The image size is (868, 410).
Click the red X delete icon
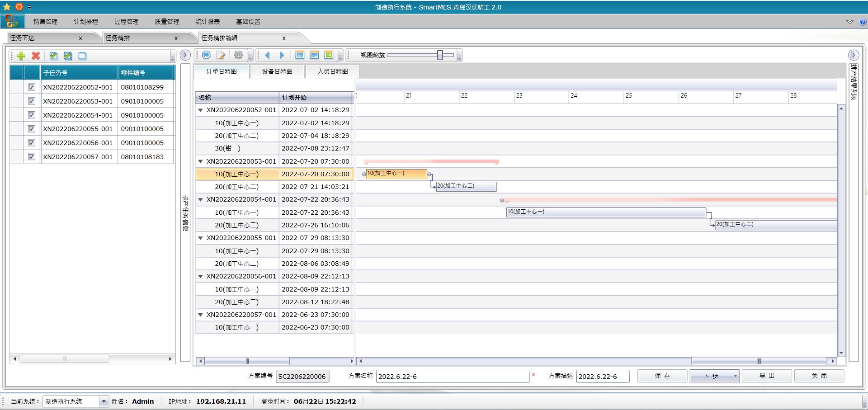pos(36,56)
